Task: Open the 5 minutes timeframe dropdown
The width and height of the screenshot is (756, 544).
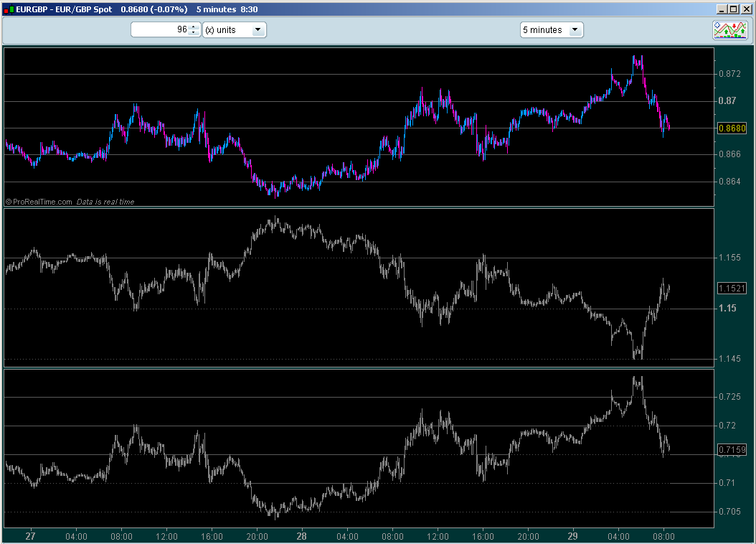Action: 552,30
